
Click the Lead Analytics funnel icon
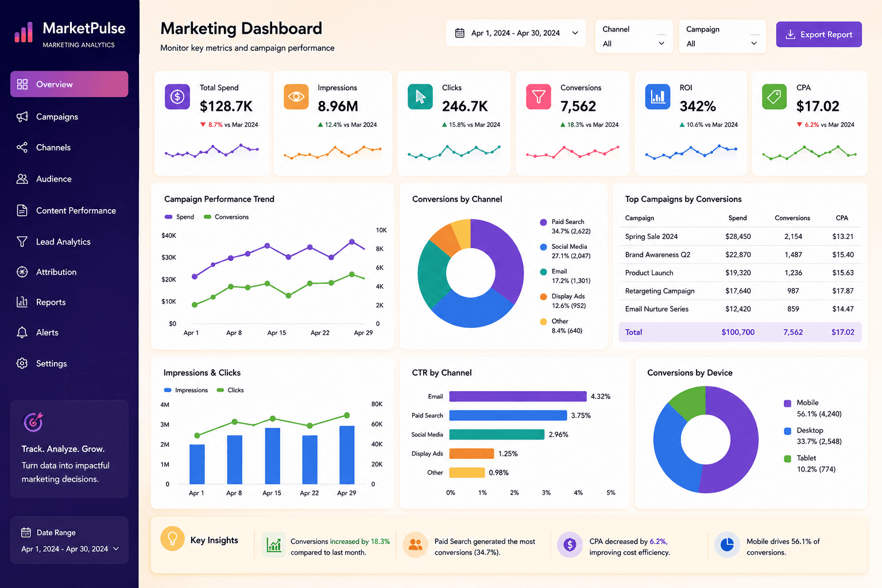click(22, 242)
